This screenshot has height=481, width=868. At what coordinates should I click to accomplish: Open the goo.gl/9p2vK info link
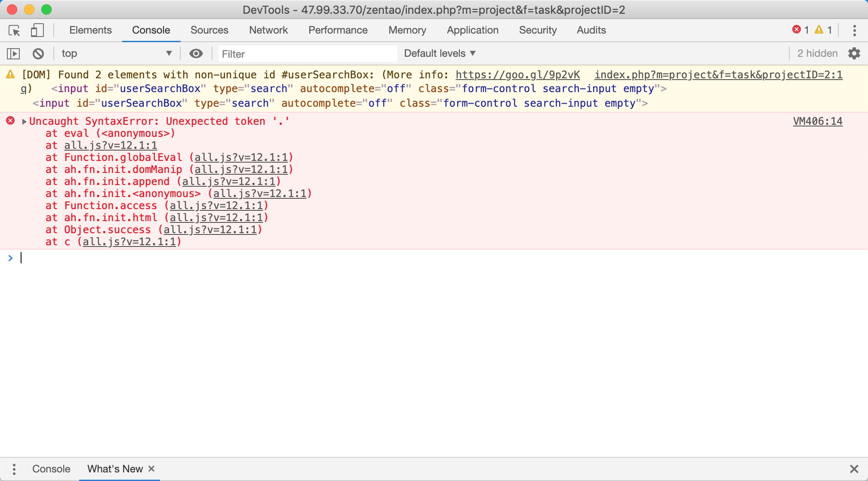pyautogui.click(x=517, y=75)
